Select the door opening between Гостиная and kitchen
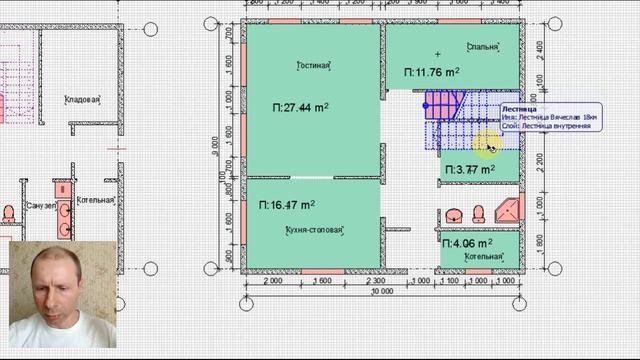The width and height of the screenshot is (640, 360). click(x=312, y=178)
